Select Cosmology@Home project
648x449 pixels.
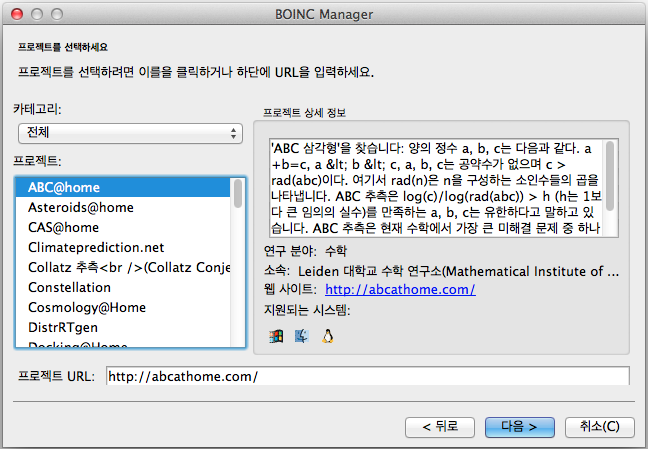click(x=123, y=307)
